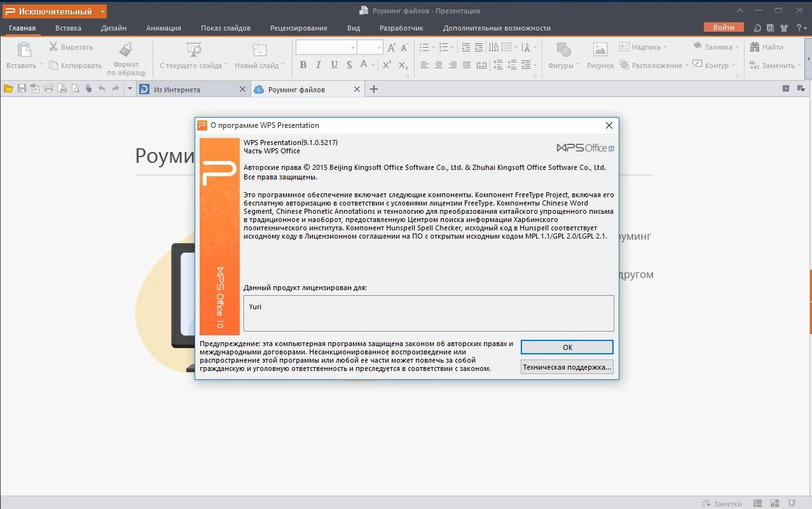Select the Format Painter (Формат по образцу) brush
Screen dimensions: 812x509
coord(126,50)
